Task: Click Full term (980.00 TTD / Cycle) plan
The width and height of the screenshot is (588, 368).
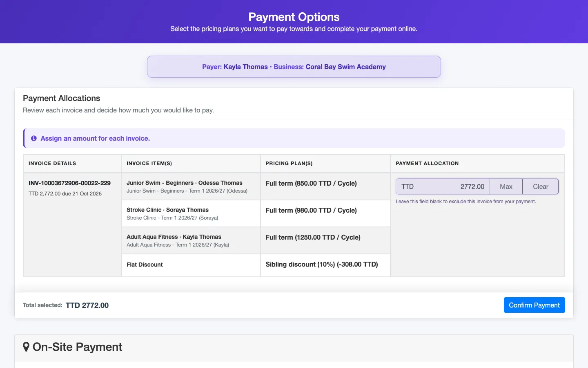Action: (x=311, y=210)
